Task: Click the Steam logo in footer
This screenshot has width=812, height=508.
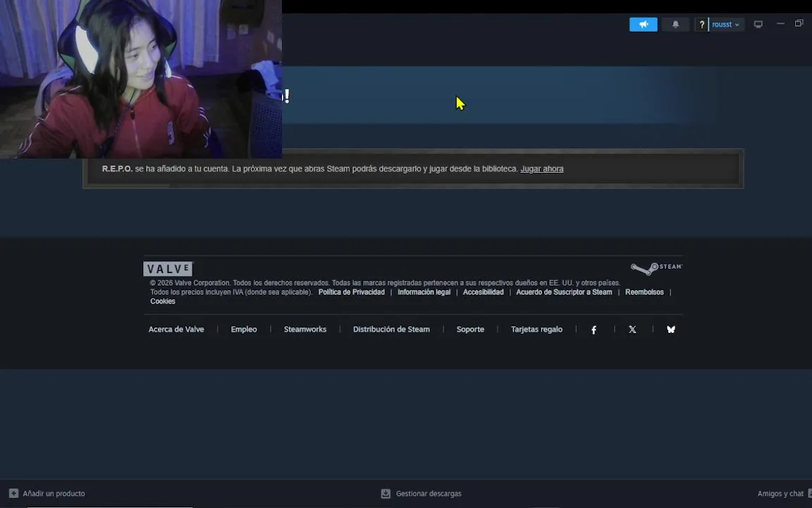Action: click(x=656, y=268)
